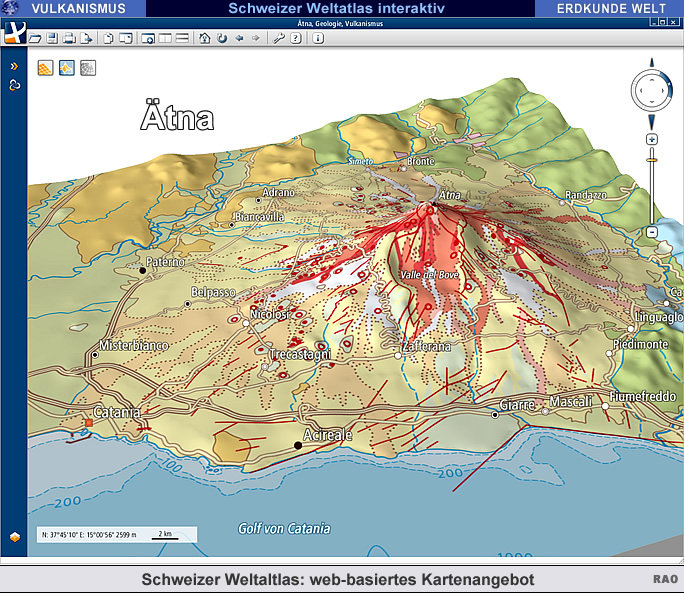Toggle the blue relief view layer icon
Screen dimensions: 684x597
[67, 68]
